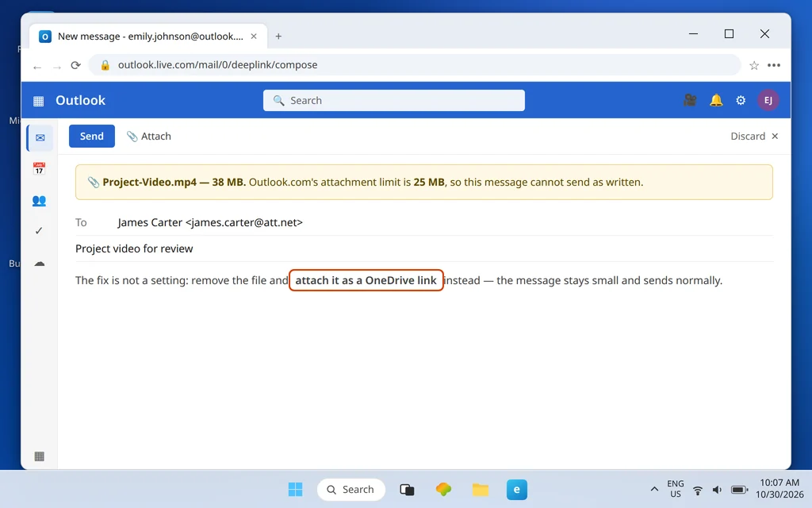Click recipient James Carter address
812x508 pixels.
pyautogui.click(x=209, y=222)
